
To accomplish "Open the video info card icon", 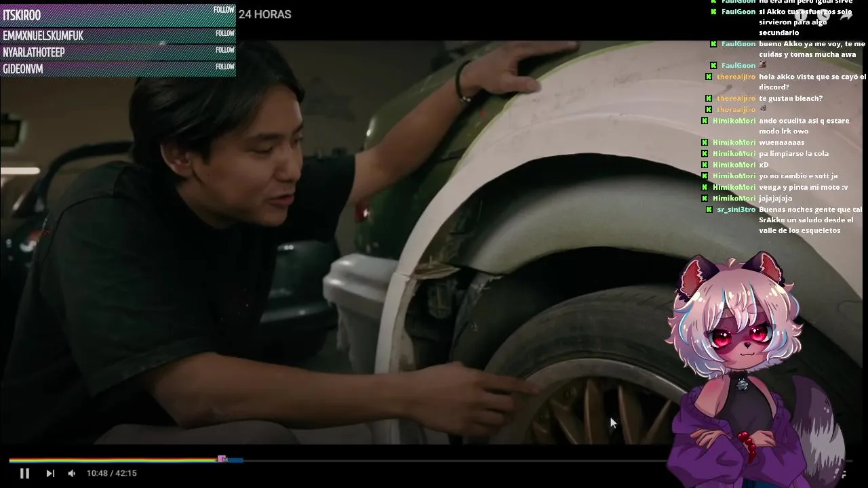I will [802, 15].
